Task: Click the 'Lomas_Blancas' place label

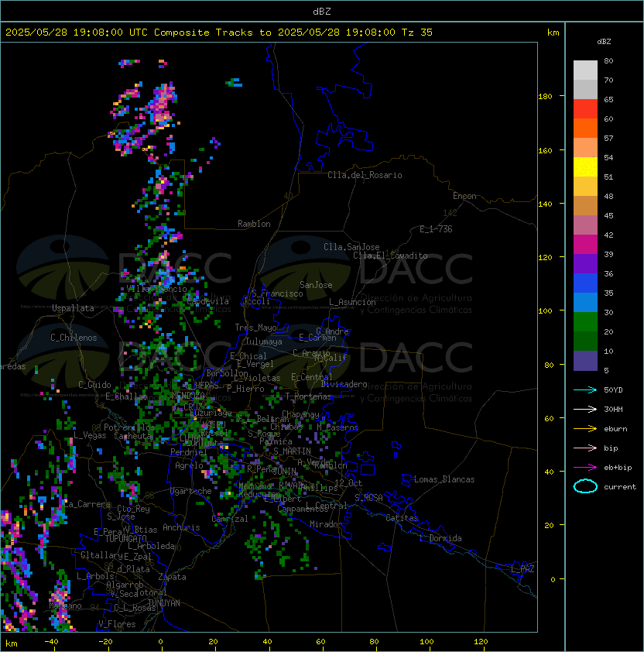Action: click(444, 479)
